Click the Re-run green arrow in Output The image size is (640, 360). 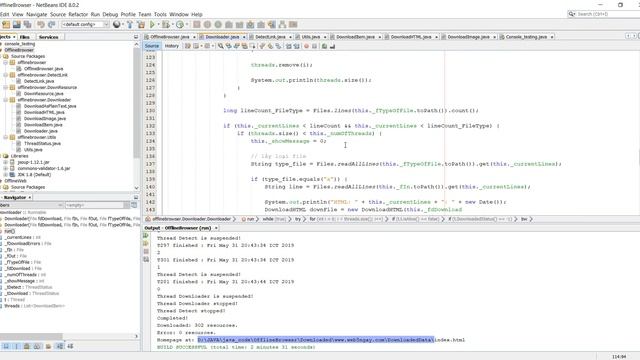[x=146, y=236]
